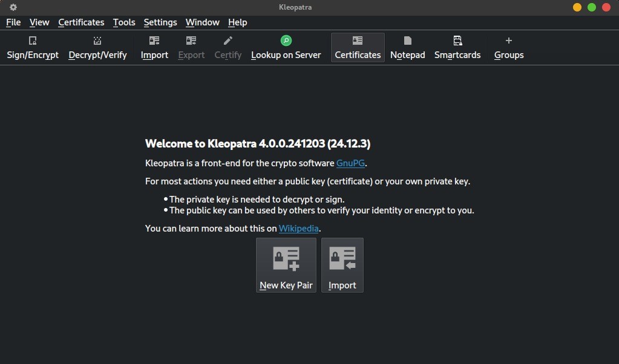Follow the GnuPG link
This screenshot has width=619, height=364.
tap(350, 163)
